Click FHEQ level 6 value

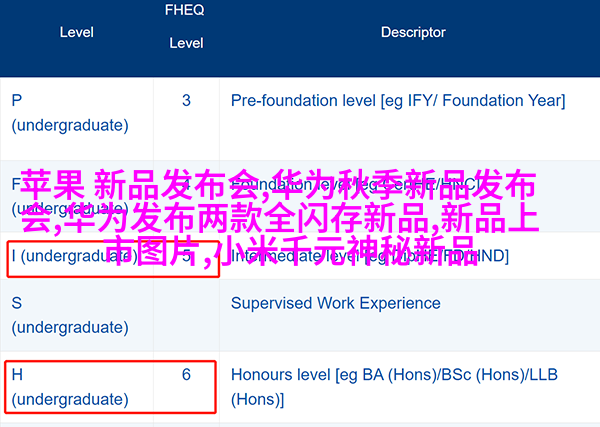186,375
